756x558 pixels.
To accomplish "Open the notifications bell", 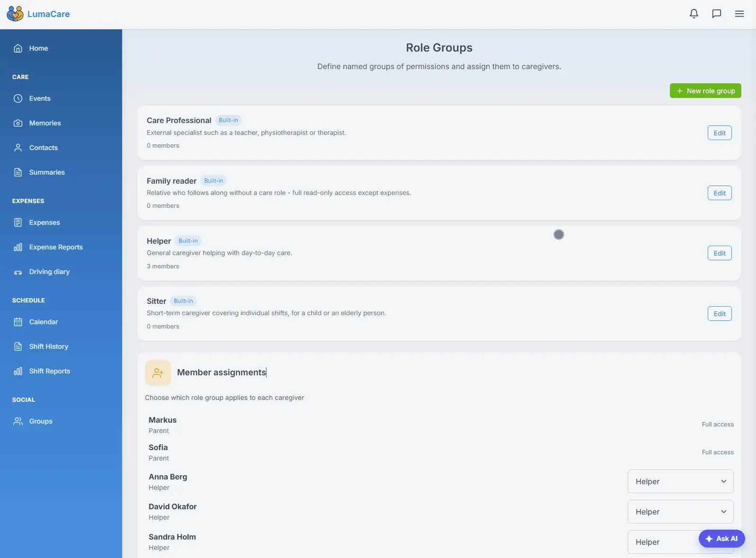I will 694,14.
